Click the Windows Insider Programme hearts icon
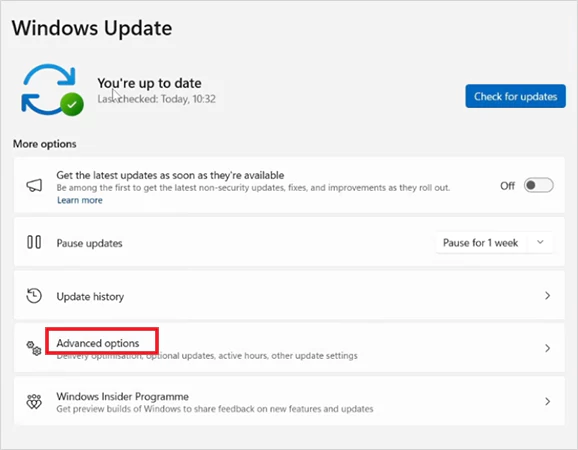The width and height of the screenshot is (578, 450). [x=34, y=401]
